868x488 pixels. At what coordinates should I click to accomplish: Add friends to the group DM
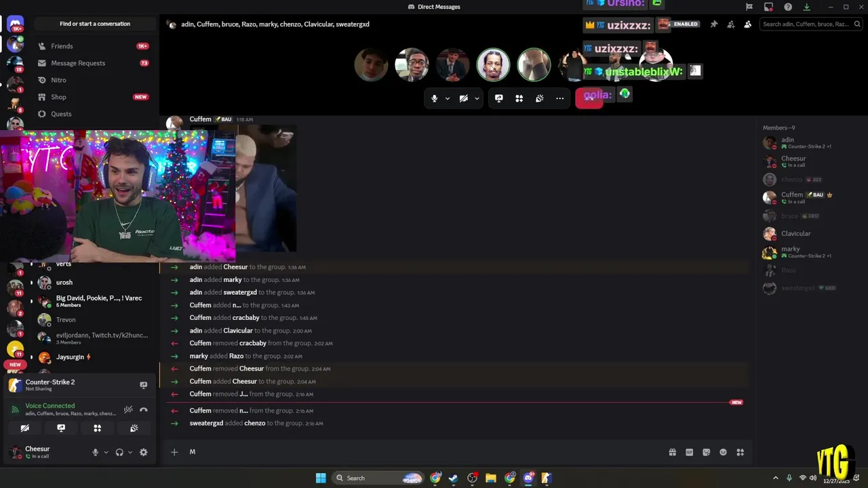pos(731,24)
